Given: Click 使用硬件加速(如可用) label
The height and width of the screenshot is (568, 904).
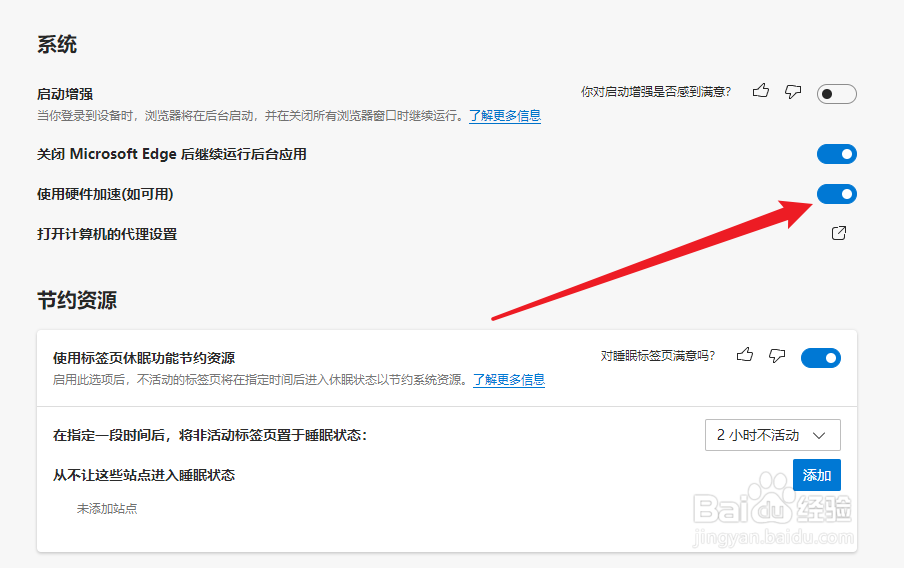Looking at the screenshot, I should pos(105,194).
